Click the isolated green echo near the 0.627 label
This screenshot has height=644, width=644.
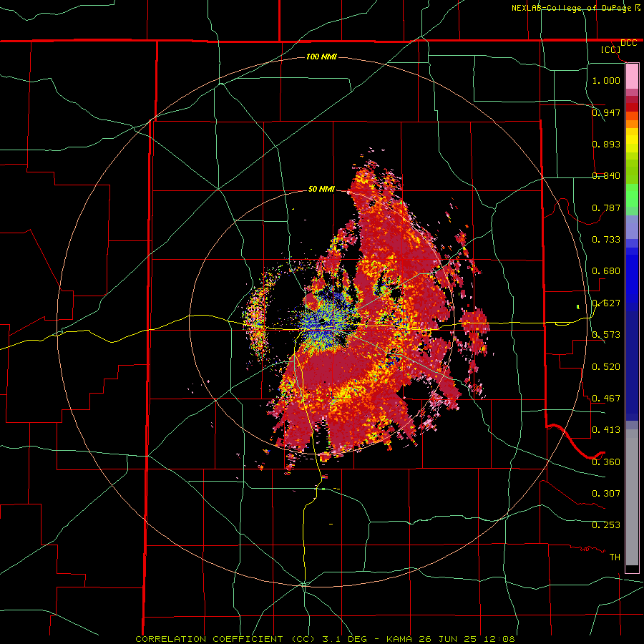coord(578,306)
